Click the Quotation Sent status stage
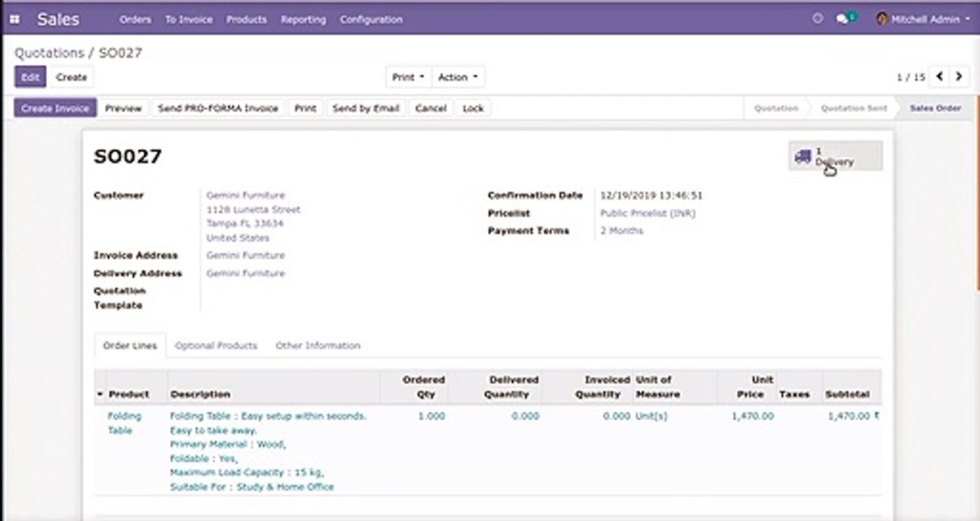 853,108
